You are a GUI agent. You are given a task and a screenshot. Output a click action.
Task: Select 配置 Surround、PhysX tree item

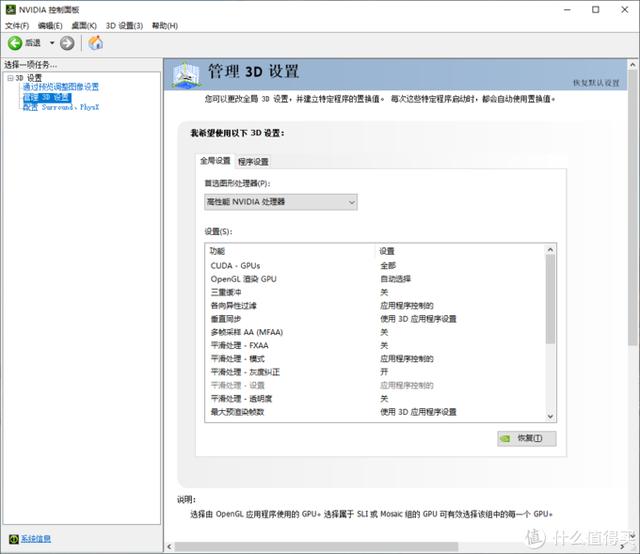61,107
